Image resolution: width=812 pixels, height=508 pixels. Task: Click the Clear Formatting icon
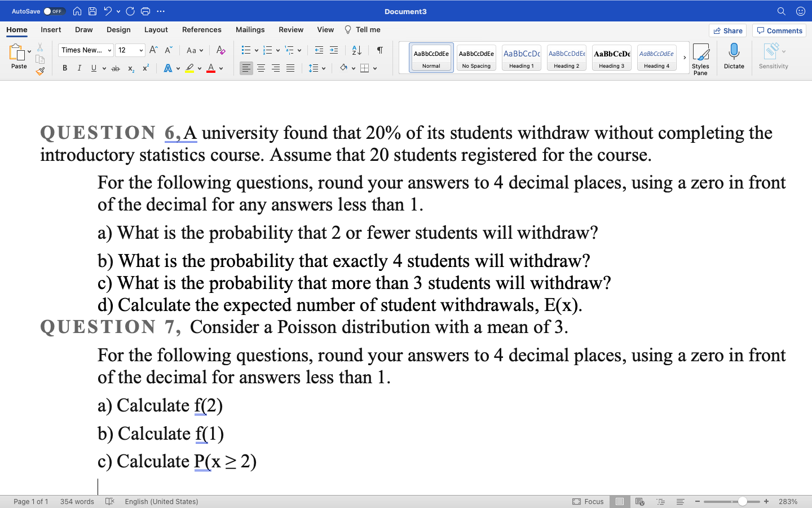(x=221, y=50)
